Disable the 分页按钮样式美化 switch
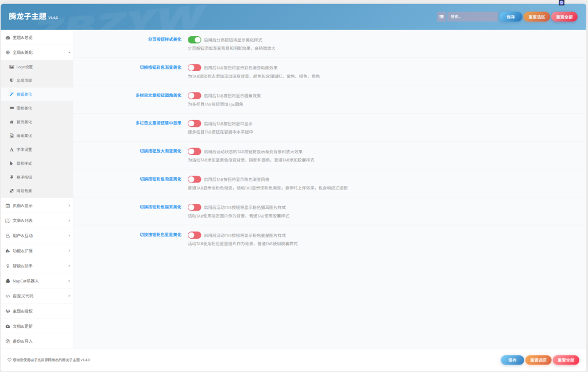The height and width of the screenshot is (372, 588). pos(194,40)
